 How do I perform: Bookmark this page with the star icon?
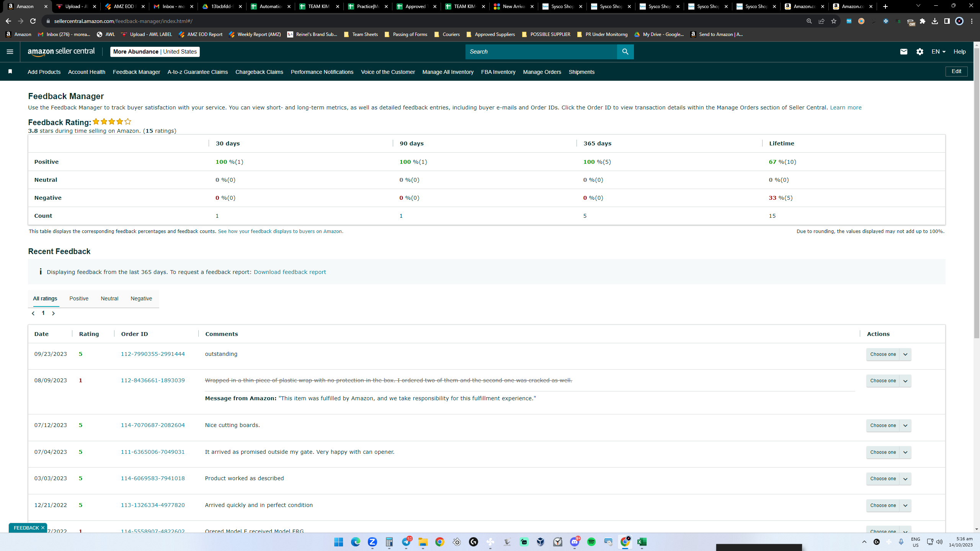click(x=833, y=21)
